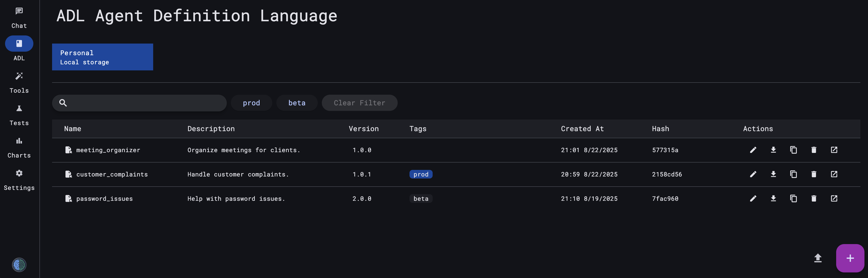Open meeting_organizer in new window
The width and height of the screenshot is (868, 278).
pyautogui.click(x=834, y=150)
